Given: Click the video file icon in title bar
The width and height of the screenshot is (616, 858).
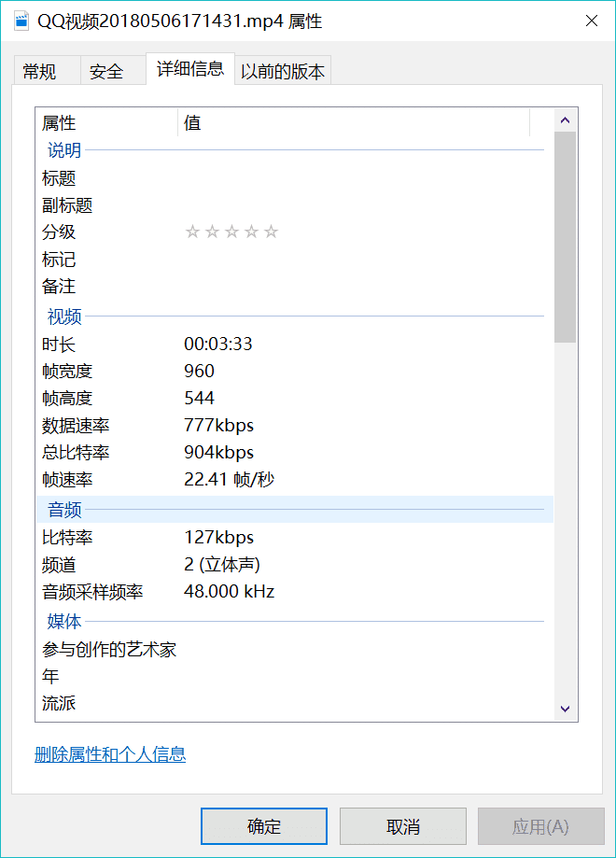Looking at the screenshot, I should pyautogui.click(x=21, y=21).
